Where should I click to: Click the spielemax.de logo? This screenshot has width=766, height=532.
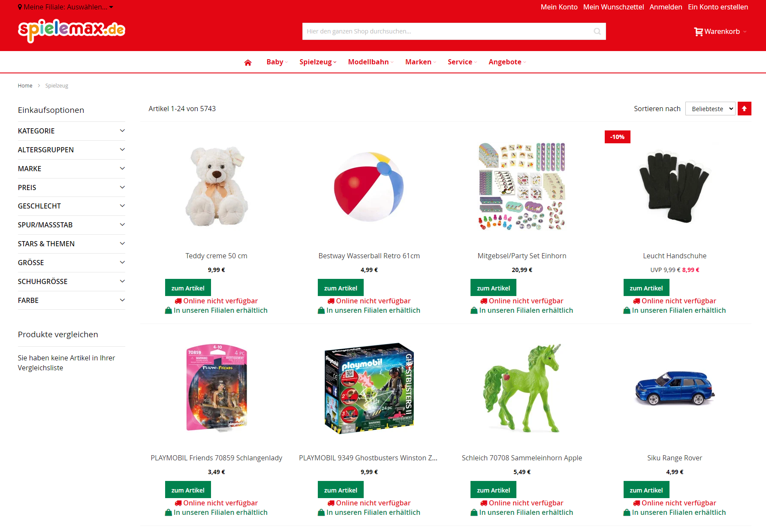[x=72, y=30]
